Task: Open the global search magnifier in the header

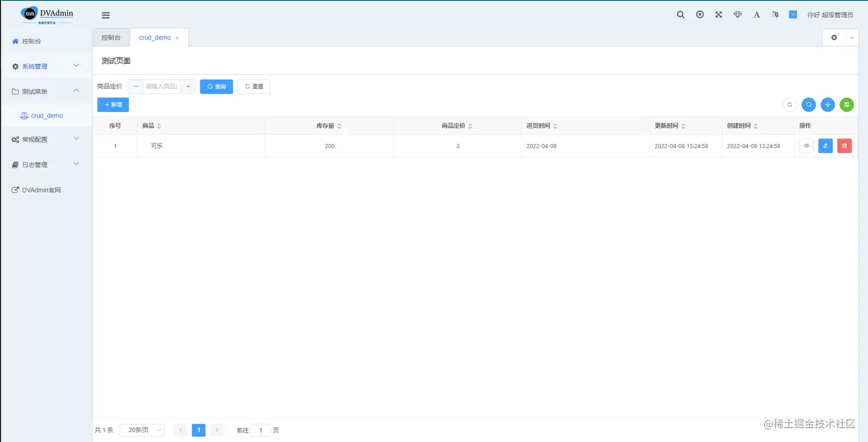Action: click(x=680, y=14)
